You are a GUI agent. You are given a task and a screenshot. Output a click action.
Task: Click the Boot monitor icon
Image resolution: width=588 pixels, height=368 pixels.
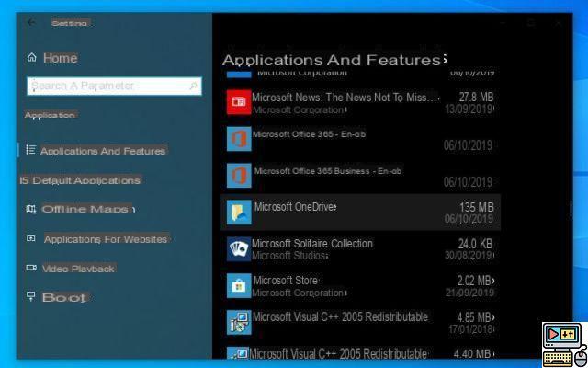[31, 296]
